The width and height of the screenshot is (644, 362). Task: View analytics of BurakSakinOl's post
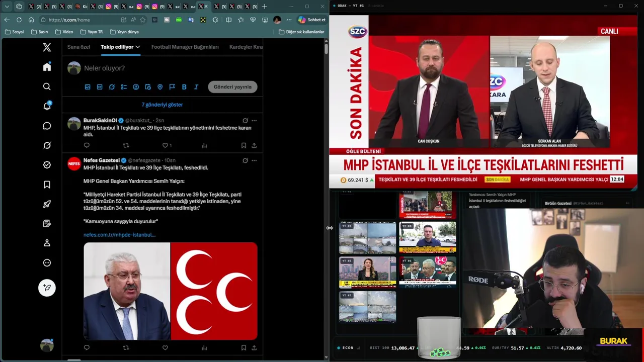204,145
